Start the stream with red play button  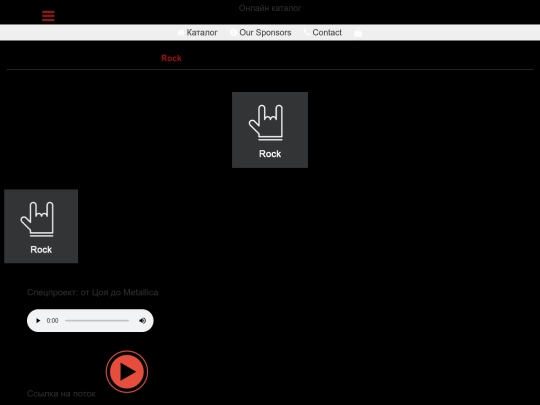coord(127,372)
